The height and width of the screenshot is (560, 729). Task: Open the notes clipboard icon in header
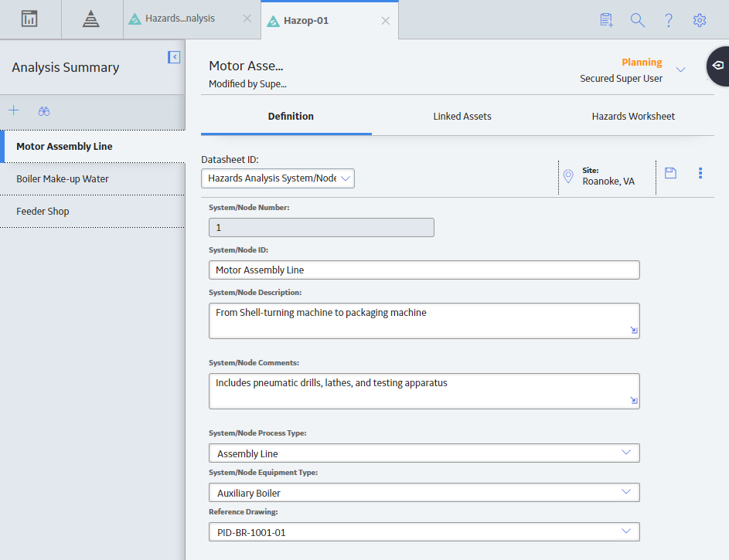(x=606, y=20)
